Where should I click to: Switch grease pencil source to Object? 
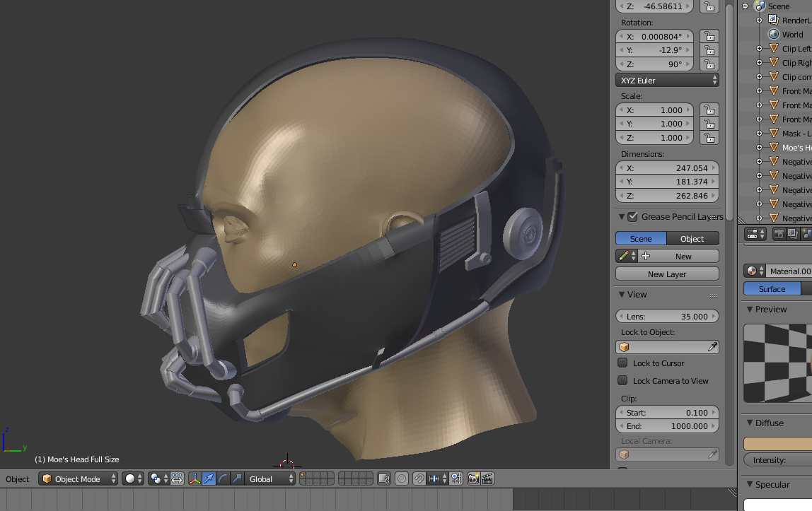tap(692, 238)
